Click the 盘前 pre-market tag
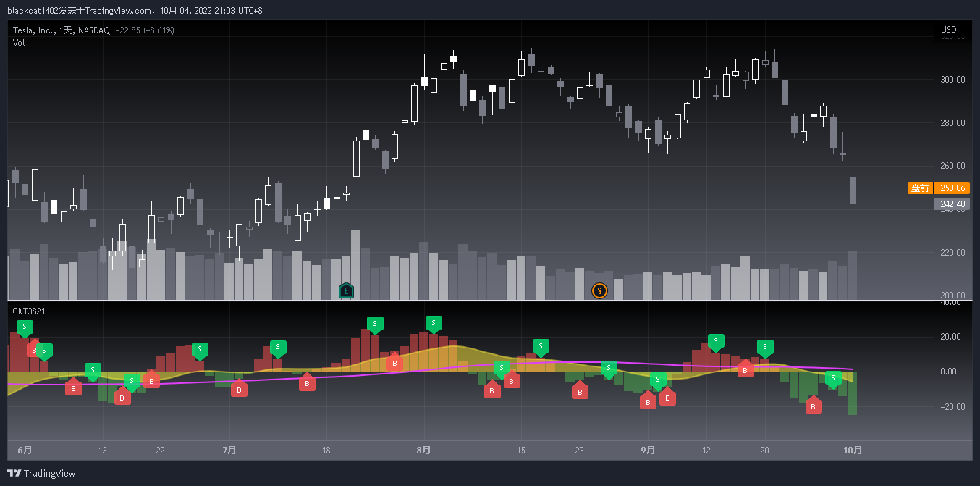Image resolution: width=980 pixels, height=486 pixels. [x=920, y=188]
